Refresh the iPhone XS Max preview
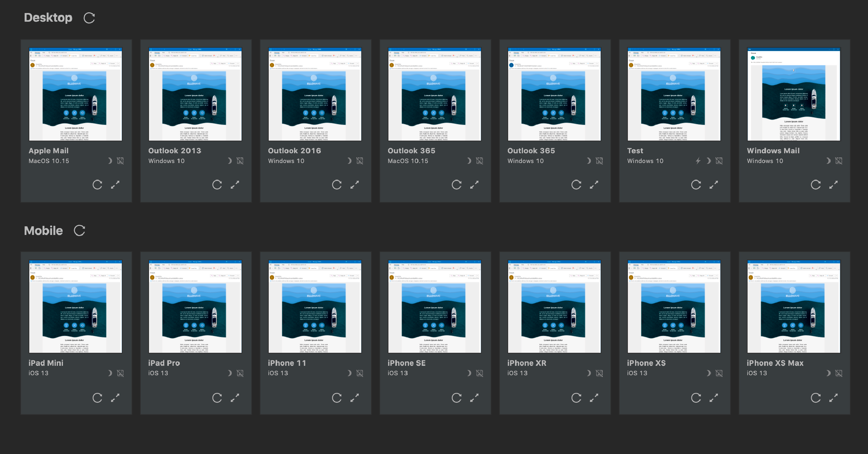868x454 pixels. pyautogui.click(x=816, y=398)
